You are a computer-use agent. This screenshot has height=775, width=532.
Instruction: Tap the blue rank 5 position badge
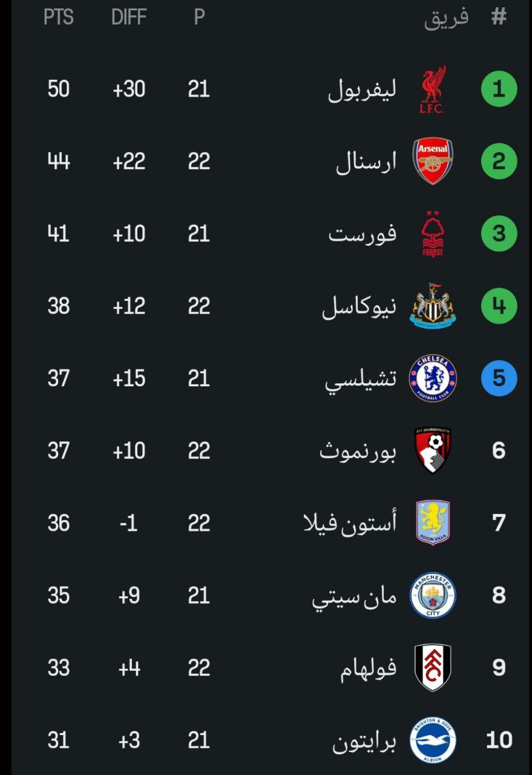point(499,378)
